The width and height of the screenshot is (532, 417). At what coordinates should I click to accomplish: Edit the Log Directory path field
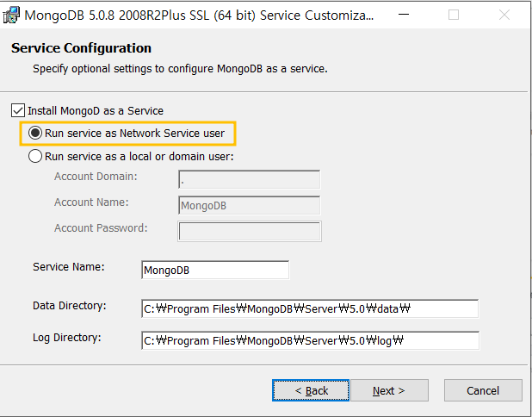point(310,340)
